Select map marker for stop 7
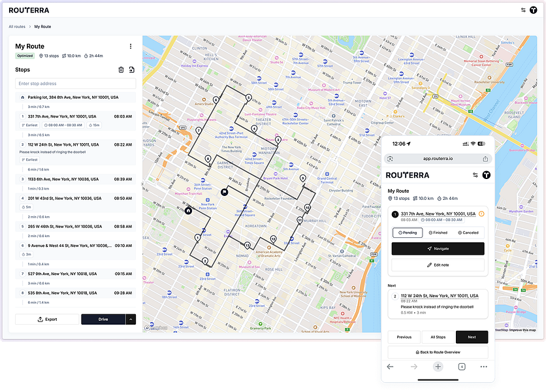The image size is (546, 392). [x=199, y=131]
